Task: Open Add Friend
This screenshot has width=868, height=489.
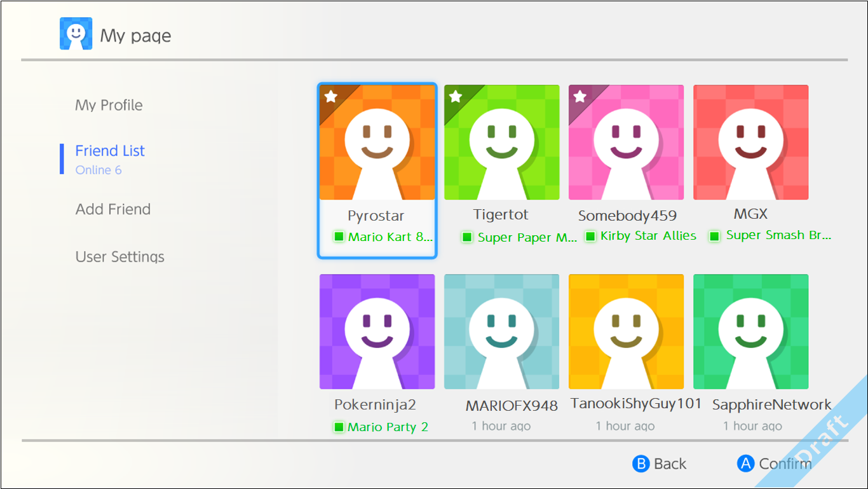Action: 112,209
